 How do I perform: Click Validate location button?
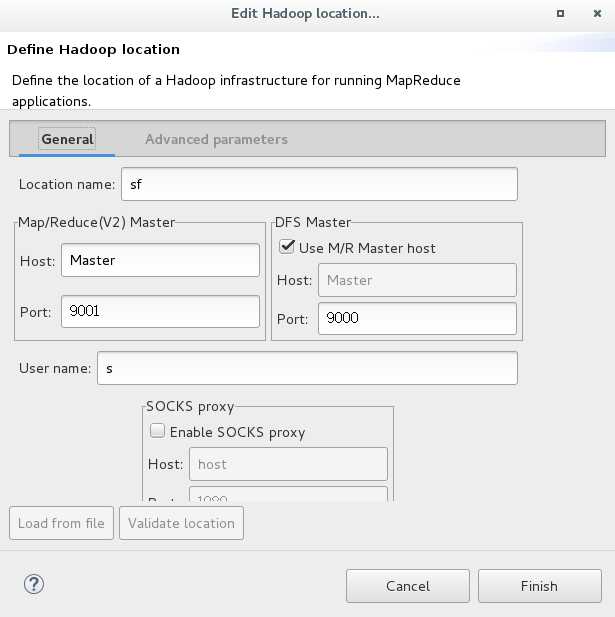coord(181,523)
